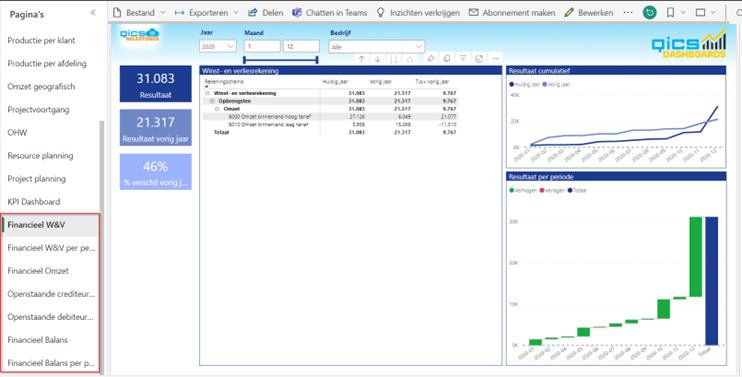Click the Maand range slider bar
This screenshot has height=377, width=742.
pos(280,60)
